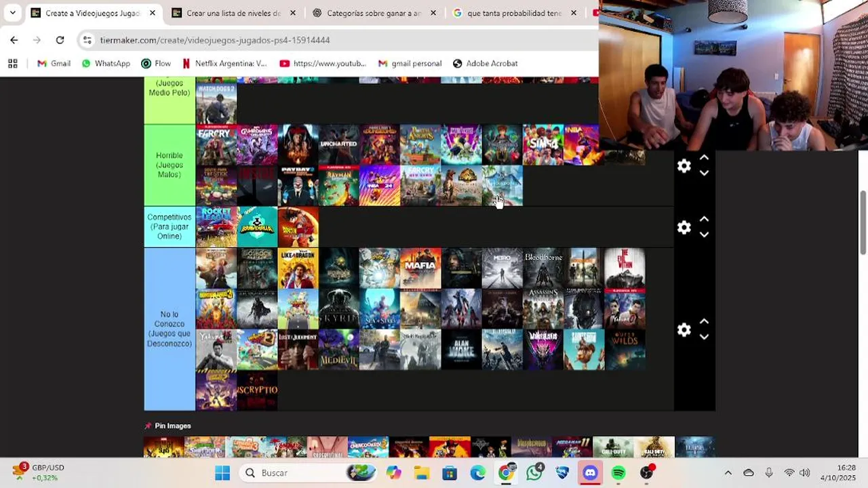Go back to the previous page
The width and height of the screenshot is (868, 488).
click(14, 40)
